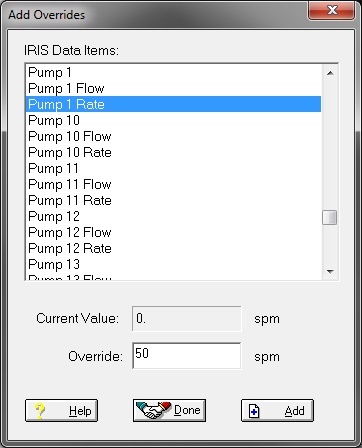362x448 pixels.
Task: Select the Pump 12 Rate item
Action: (173, 248)
